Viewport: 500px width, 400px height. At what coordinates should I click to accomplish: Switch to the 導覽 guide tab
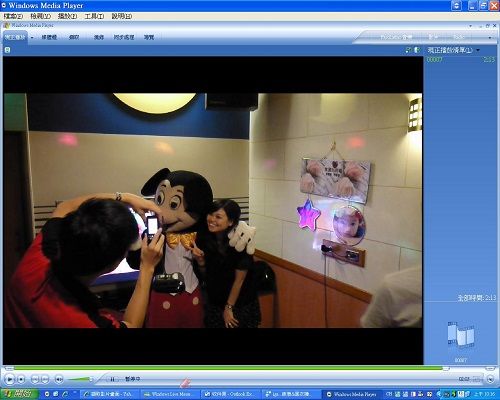point(149,37)
